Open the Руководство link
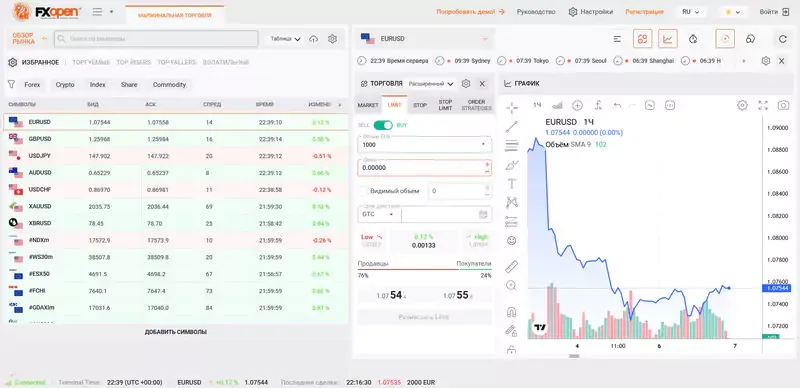The width and height of the screenshot is (800, 388). click(536, 12)
